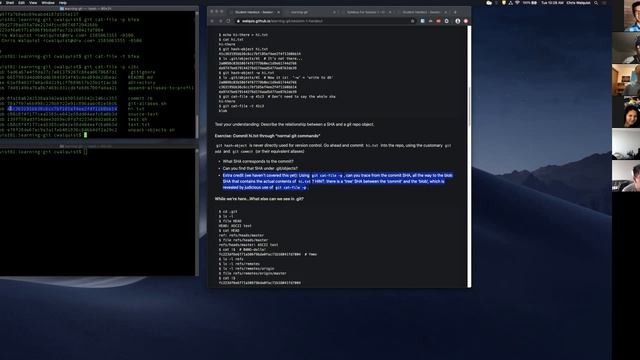The height and width of the screenshot is (360, 640).
Task: Click '.gitignore' in terminal listing
Action: tap(142, 72)
